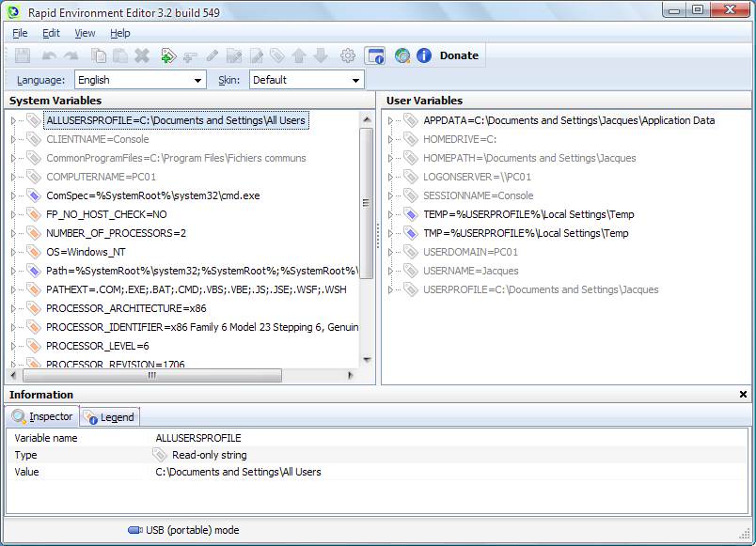This screenshot has width=756, height=546.
Task: Select HOMEPATH user variable row
Action: tap(529, 158)
